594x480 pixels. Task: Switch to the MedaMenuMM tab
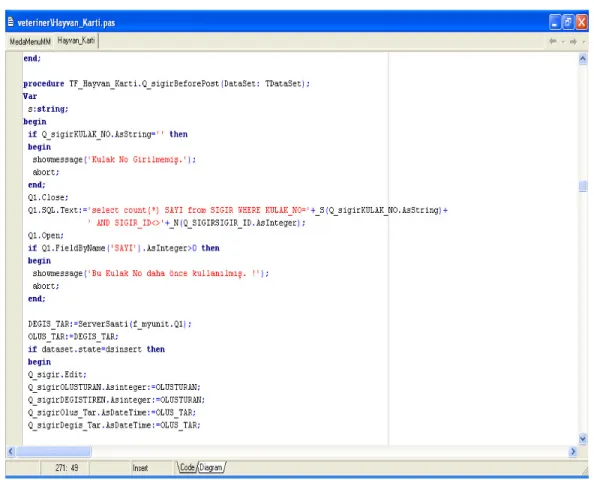tap(30, 41)
